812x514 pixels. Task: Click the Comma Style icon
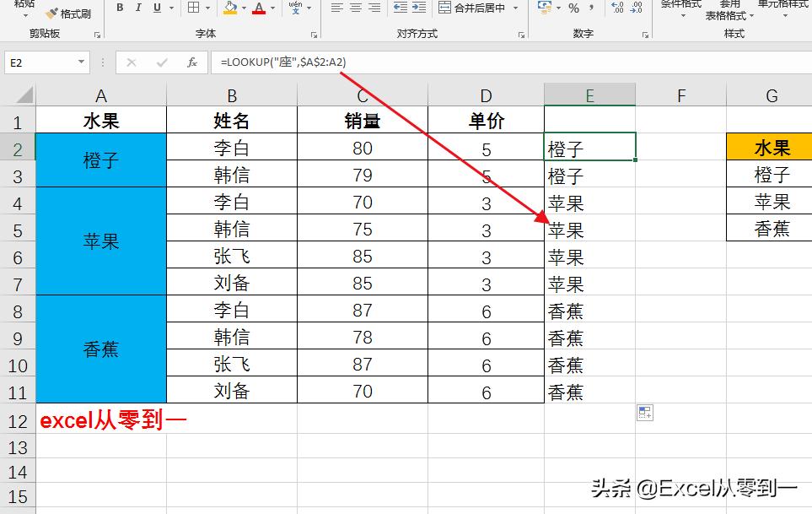pyautogui.click(x=592, y=8)
